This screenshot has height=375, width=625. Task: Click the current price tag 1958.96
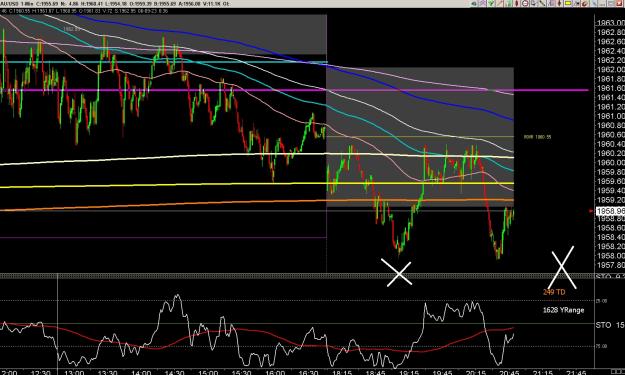[610, 211]
